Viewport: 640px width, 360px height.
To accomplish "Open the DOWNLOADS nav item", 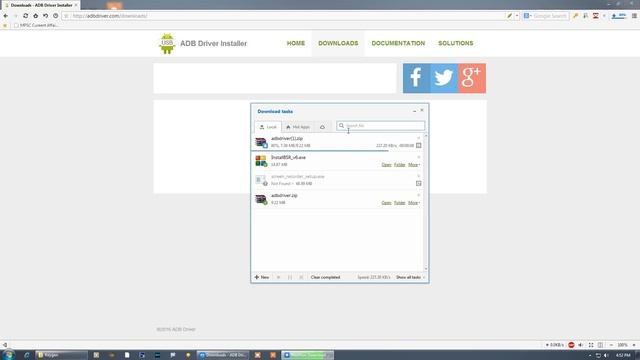I will tap(338, 43).
